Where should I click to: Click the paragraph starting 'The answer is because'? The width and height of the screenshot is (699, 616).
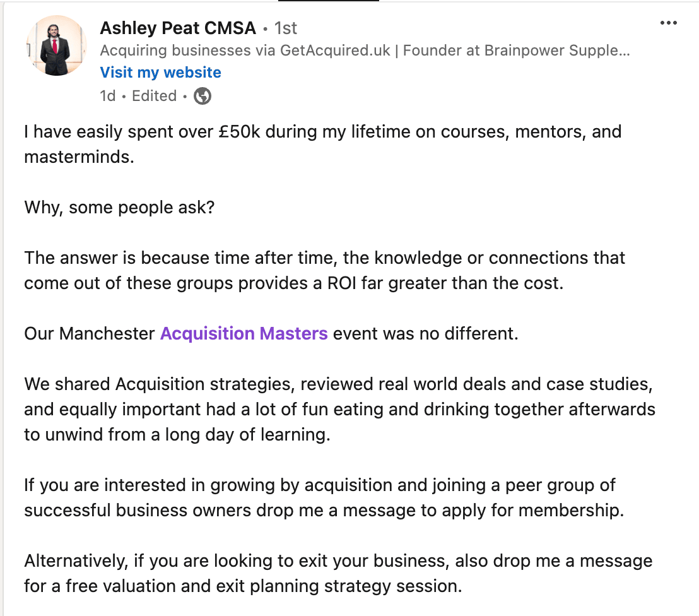click(x=324, y=270)
